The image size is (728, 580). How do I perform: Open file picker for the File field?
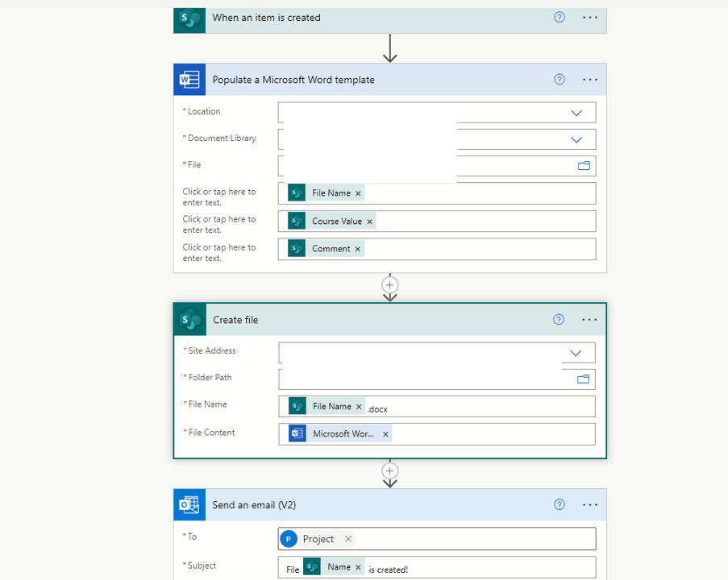pyautogui.click(x=584, y=166)
